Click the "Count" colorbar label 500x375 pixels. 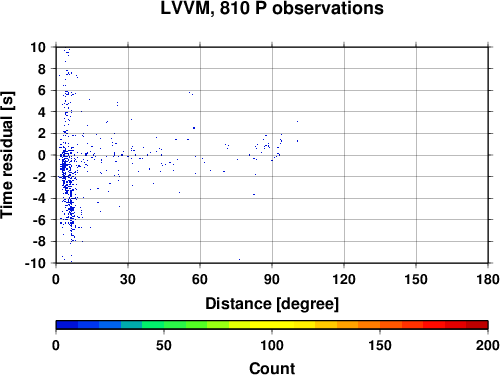pyautogui.click(x=272, y=368)
